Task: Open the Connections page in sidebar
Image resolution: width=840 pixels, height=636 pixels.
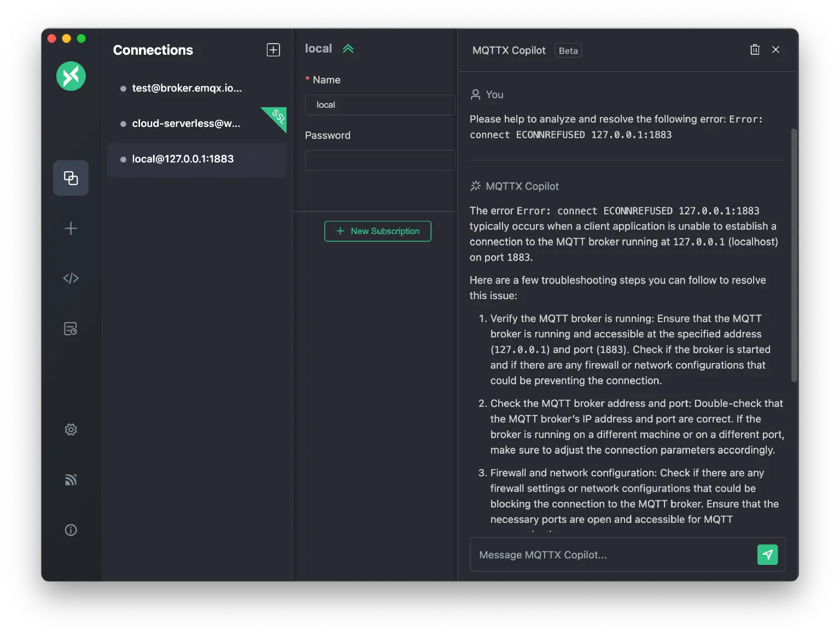Action: [x=71, y=178]
